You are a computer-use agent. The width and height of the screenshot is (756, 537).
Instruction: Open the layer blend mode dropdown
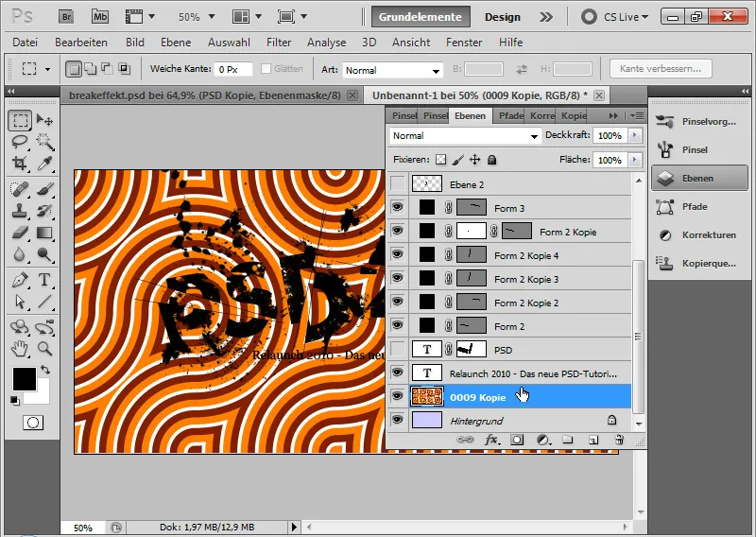465,136
